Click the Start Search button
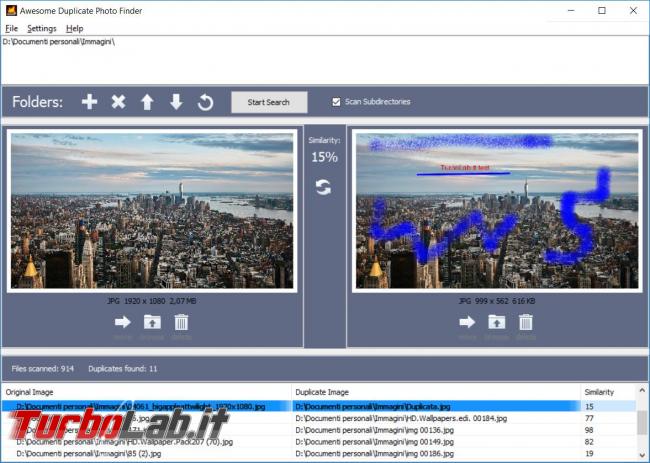Screen dimensions: 650x463 click(x=269, y=102)
